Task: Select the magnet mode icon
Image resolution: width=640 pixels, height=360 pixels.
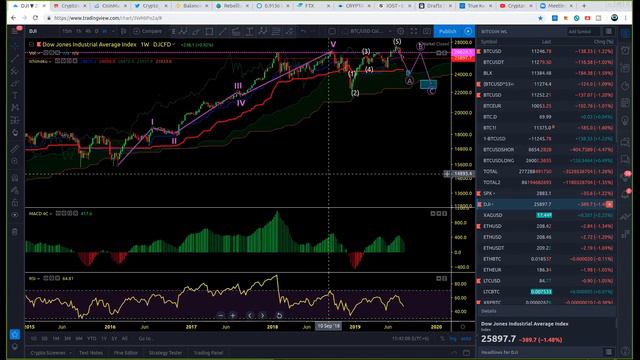Action: point(15,178)
